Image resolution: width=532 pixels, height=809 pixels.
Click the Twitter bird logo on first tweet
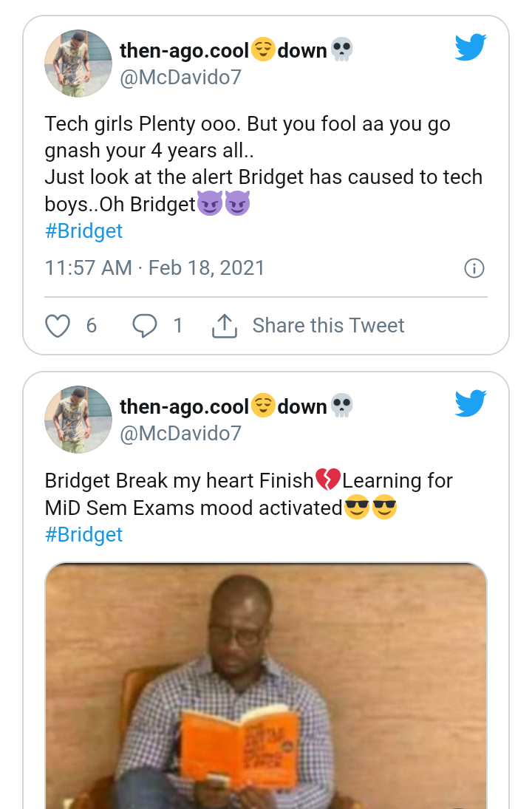(x=471, y=48)
